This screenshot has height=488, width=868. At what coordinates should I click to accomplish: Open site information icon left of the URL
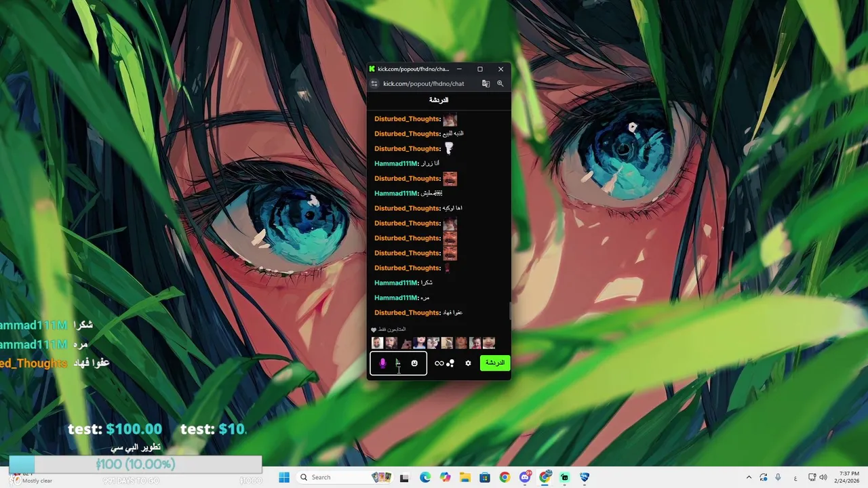point(374,83)
